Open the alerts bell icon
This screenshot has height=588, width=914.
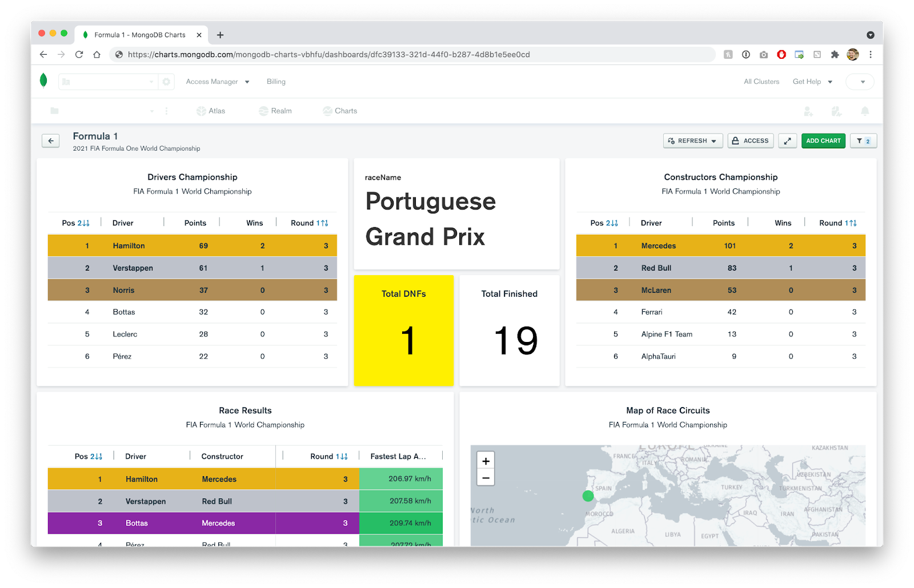tap(865, 111)
